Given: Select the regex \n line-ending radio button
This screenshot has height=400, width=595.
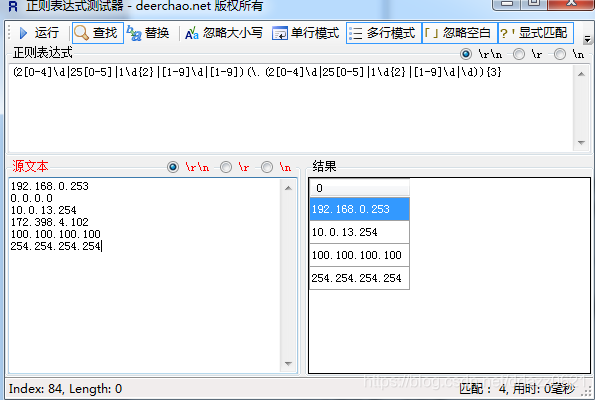Looking at the screenshot, I should pos(560,54).
